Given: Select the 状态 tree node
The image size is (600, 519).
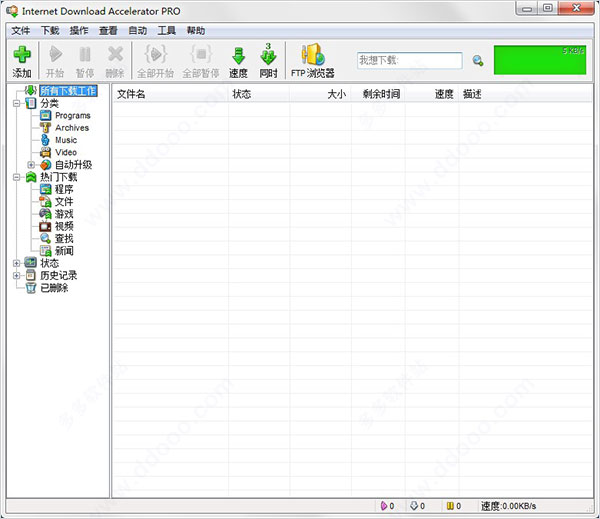Looking at the screenshot, I should (50, 263).
